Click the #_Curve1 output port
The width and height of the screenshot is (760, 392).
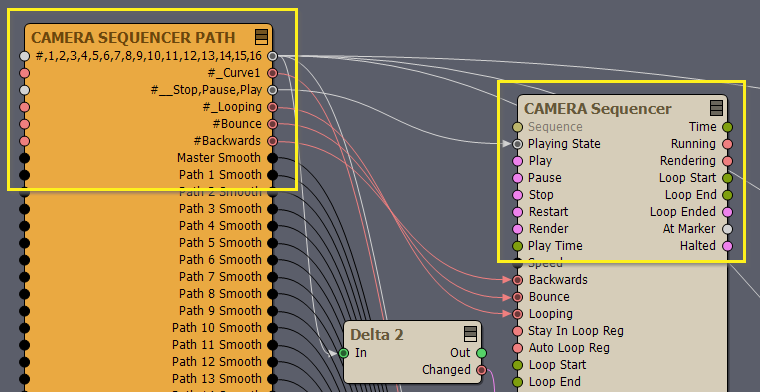272,73
